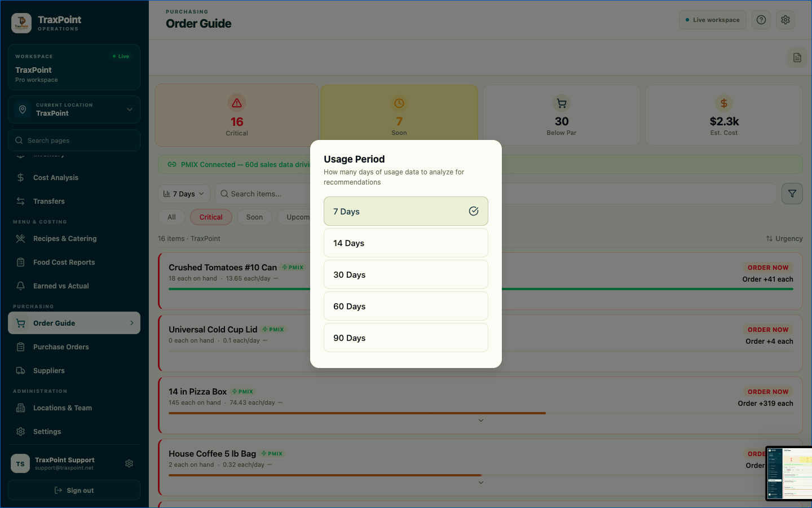Select the Critical filter tab
812x508 pixels.
(x=211, y=217)
